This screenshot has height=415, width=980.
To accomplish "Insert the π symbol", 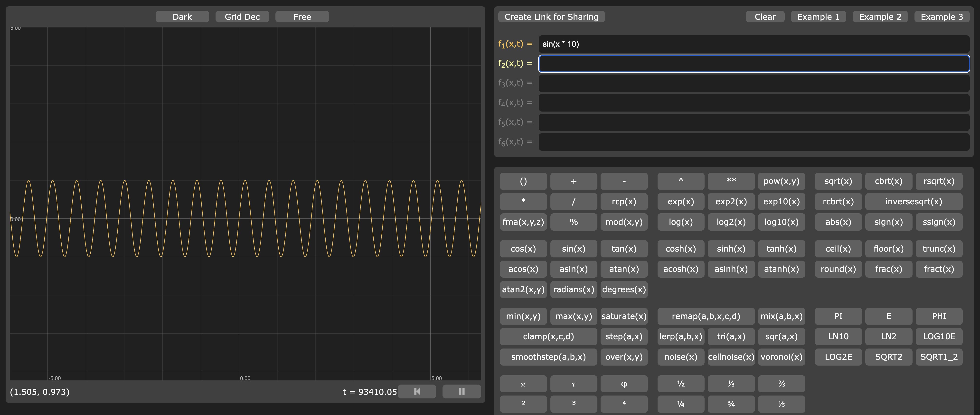I will click(x=523, y=384).
